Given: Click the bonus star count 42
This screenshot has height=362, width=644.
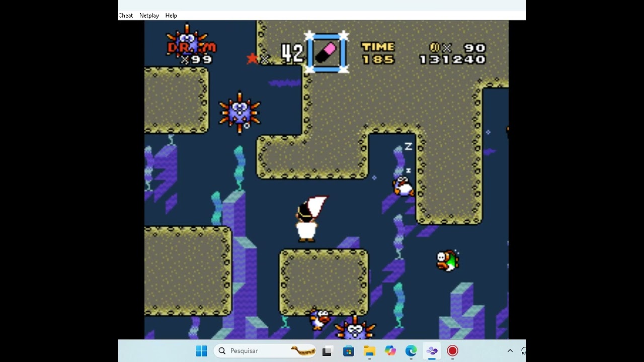Looking at the screenshot, I should (x=292, y=53).
